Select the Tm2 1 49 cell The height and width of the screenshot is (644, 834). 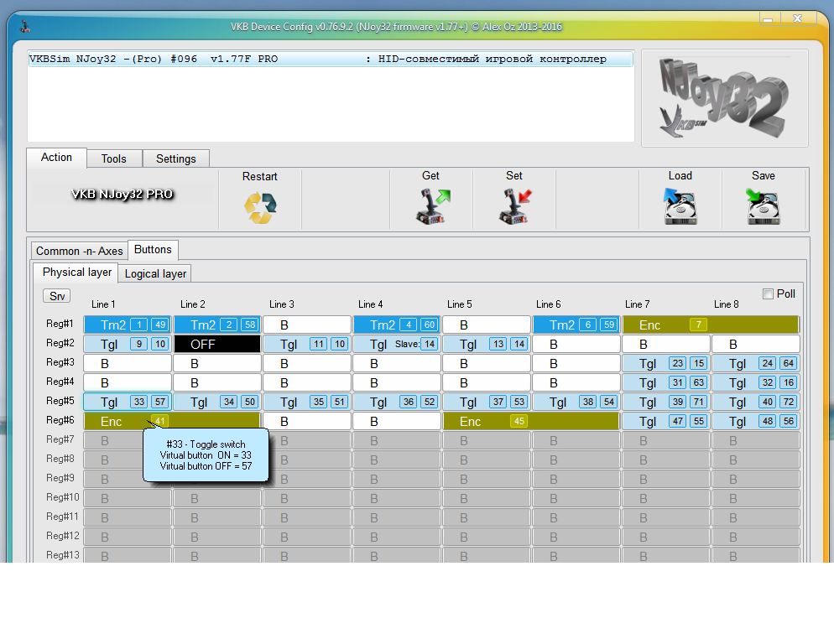point(128,325)
